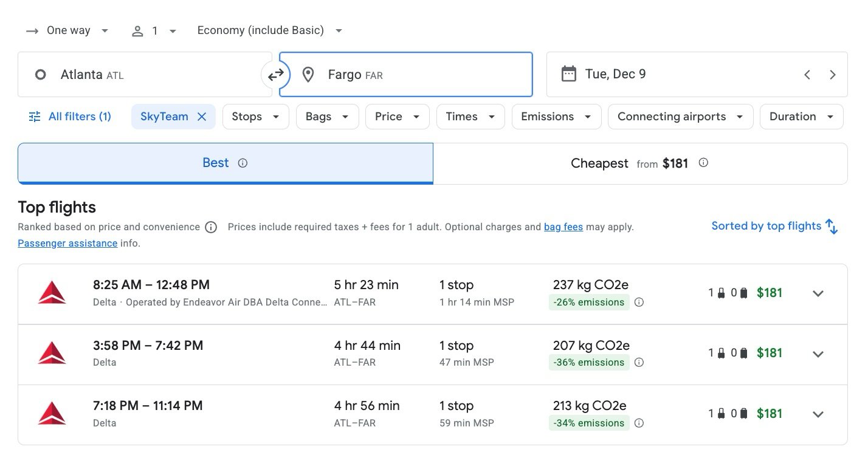868x458 pixels.
Task: Click the Fargo destination pin icon
Action: click(x=308, y=74)
